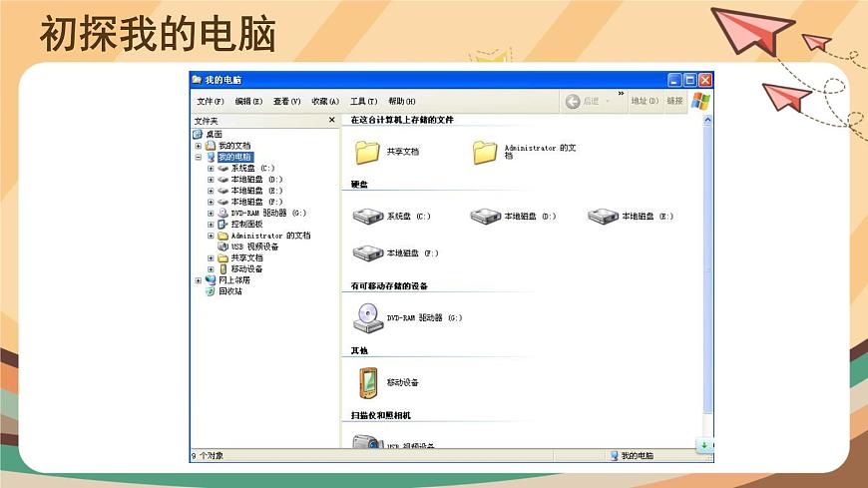Screen dimensions: 868x488
Task: Click the tree folder icon for 共享文档
Action: coord(222,257)
